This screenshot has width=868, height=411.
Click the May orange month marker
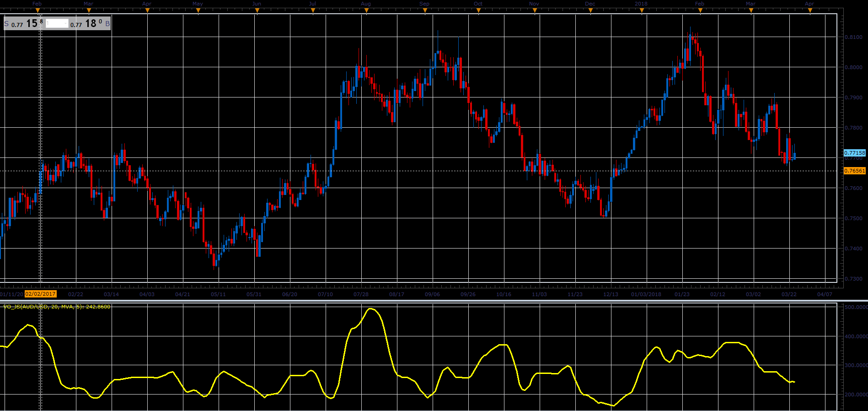tap(198, 11)
